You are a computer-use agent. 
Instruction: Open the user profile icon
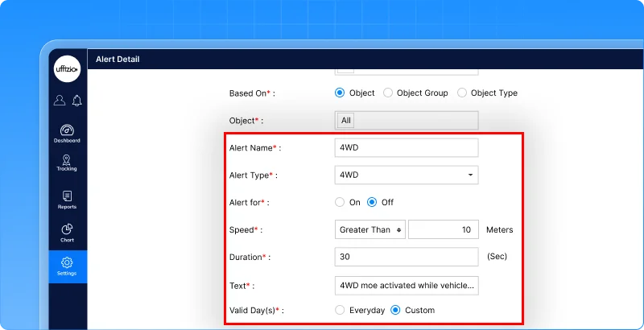[x=60, y=100]
